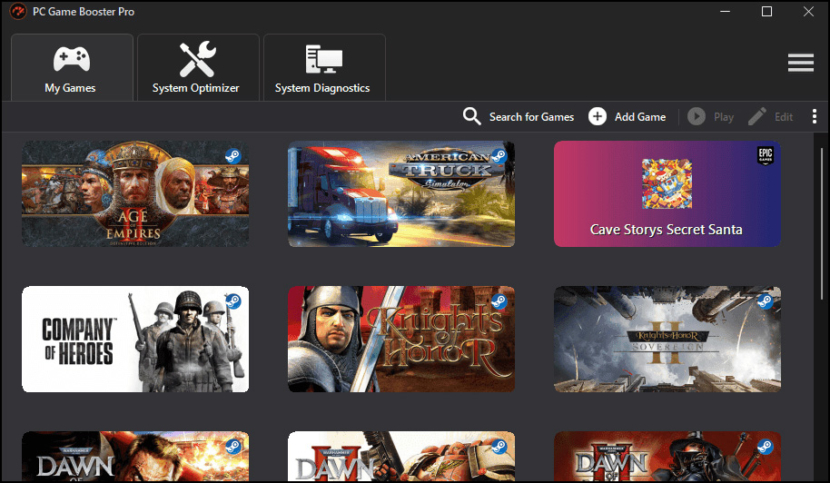Select Cave Storys Secret Santa card
This screenshot has height=483, width=830.
pos(667,193)
